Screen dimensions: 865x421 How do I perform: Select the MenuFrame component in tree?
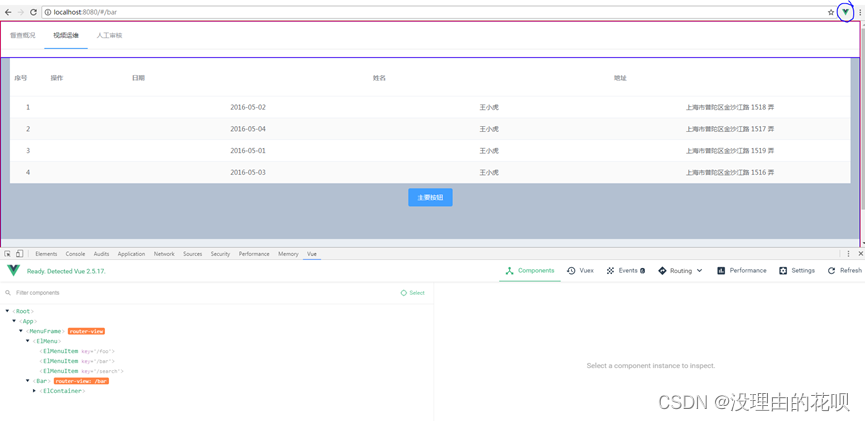coord(45,331)
